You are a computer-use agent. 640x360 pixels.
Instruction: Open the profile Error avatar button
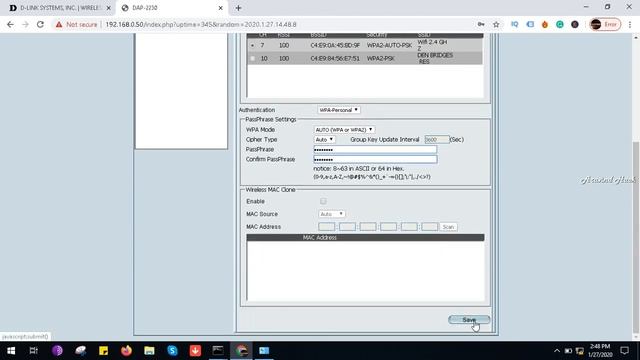[x=605, y=24]
